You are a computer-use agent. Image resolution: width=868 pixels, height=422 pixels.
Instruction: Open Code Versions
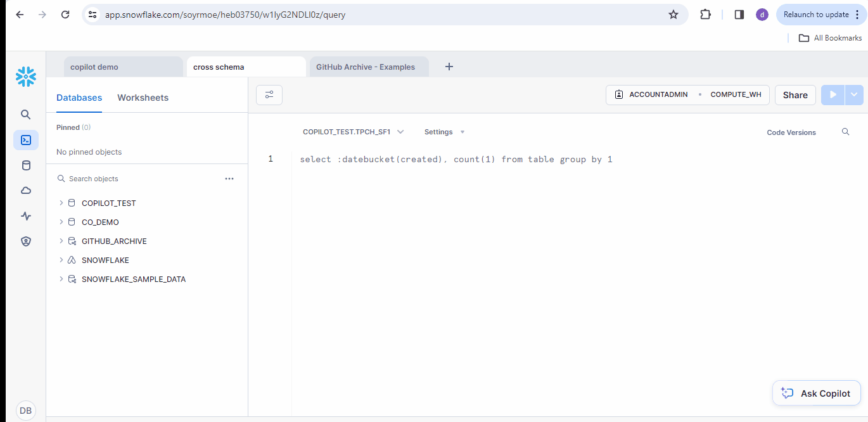click(x=791, y=132)
